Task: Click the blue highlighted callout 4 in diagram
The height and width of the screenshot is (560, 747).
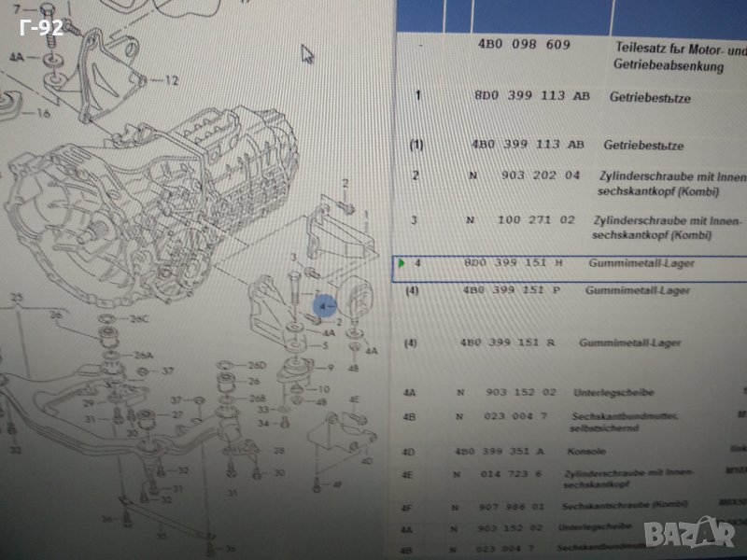Action: pos(323,304)
